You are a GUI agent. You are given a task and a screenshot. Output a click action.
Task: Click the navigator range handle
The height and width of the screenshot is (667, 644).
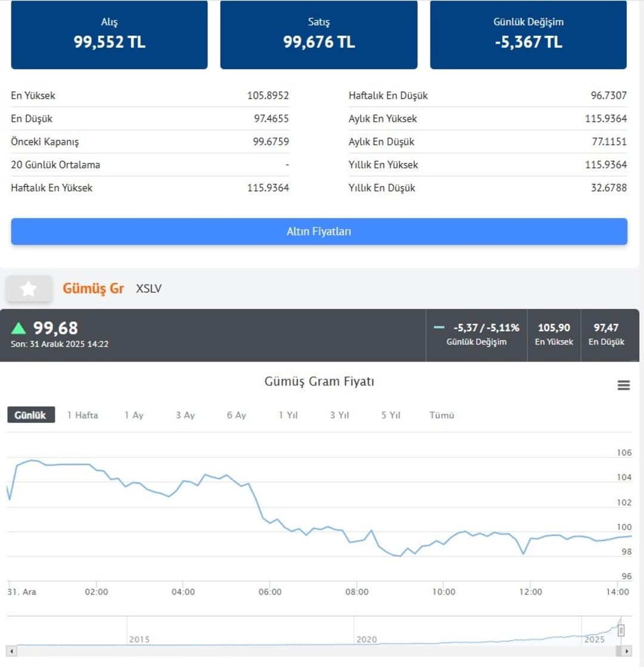pyautogui.click(x=621, y=631)
